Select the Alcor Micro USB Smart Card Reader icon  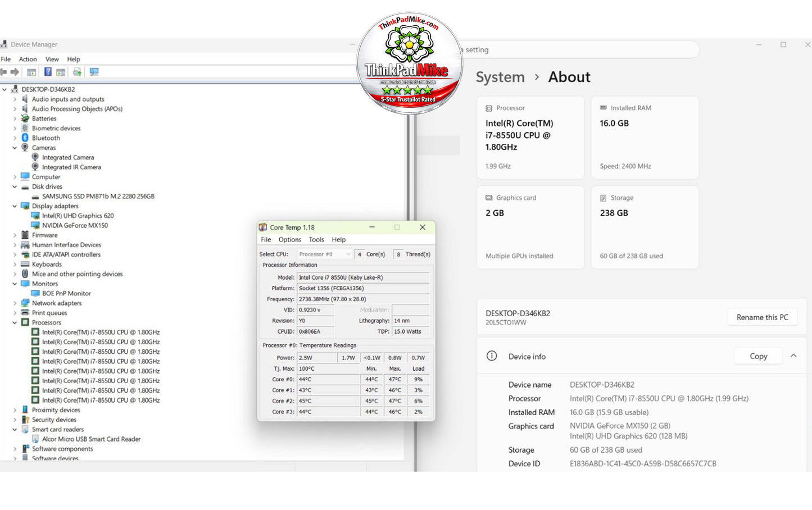(x=35, y=439)
